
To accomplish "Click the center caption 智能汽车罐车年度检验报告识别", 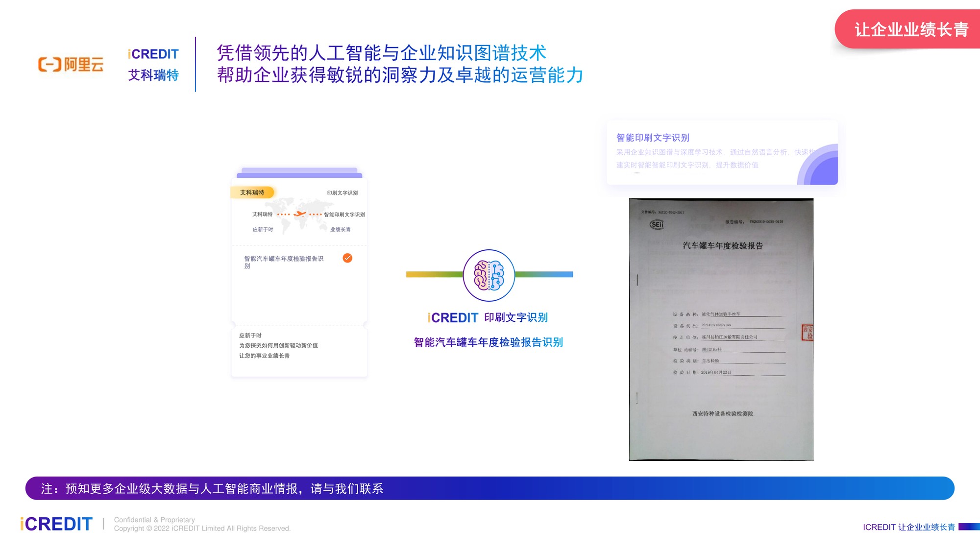I will [x=489, y=342].
